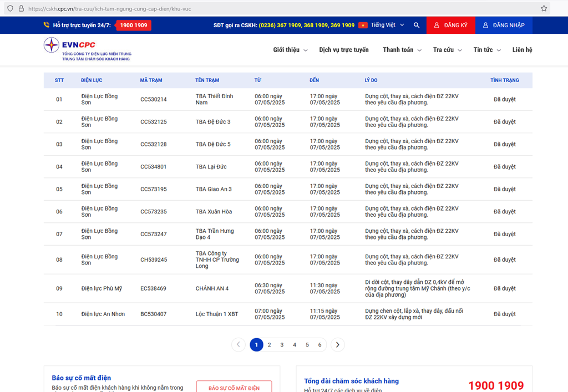Click the shield tracking protection icon
Screen dimensions: 568x392
[10, 8]
